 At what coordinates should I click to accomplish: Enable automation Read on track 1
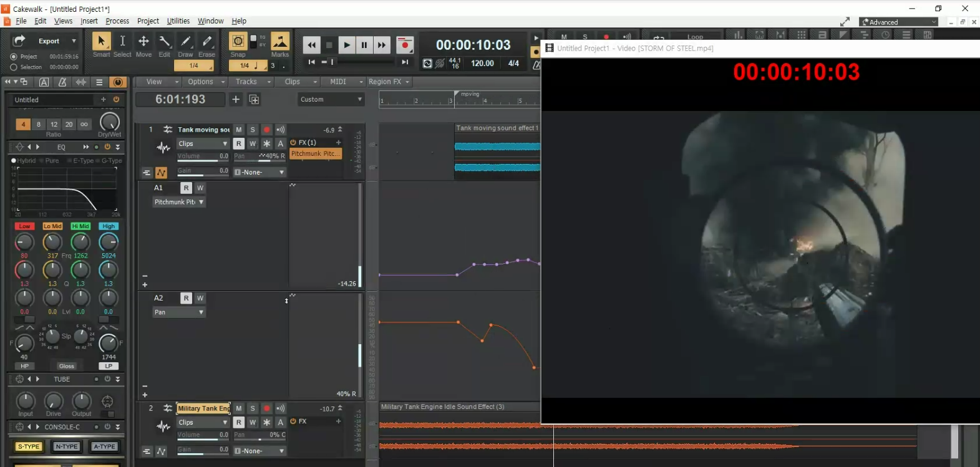click(238, 143)
